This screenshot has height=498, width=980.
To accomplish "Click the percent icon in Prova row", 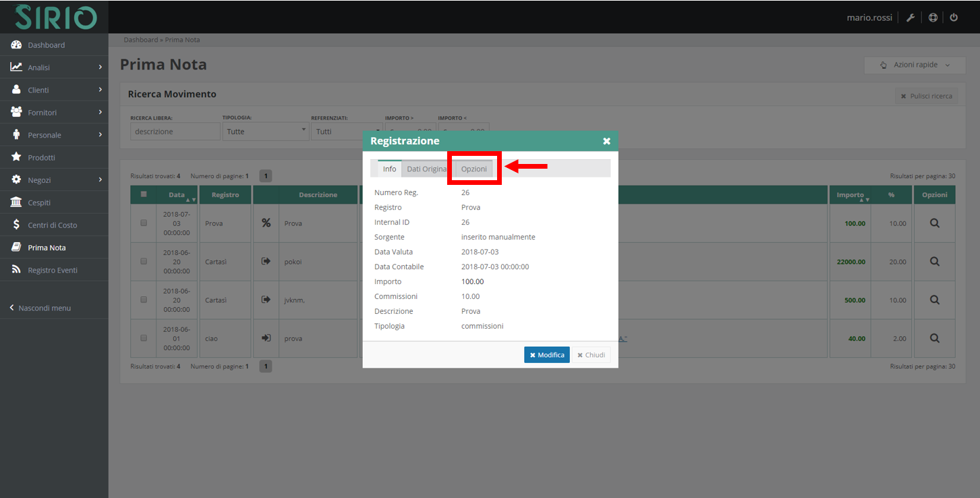I will 266,223.
